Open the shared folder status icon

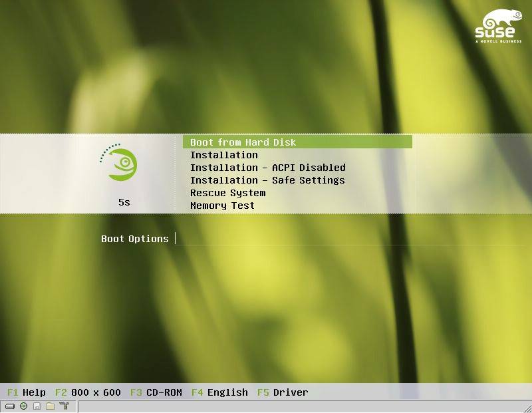coord(50,406)
